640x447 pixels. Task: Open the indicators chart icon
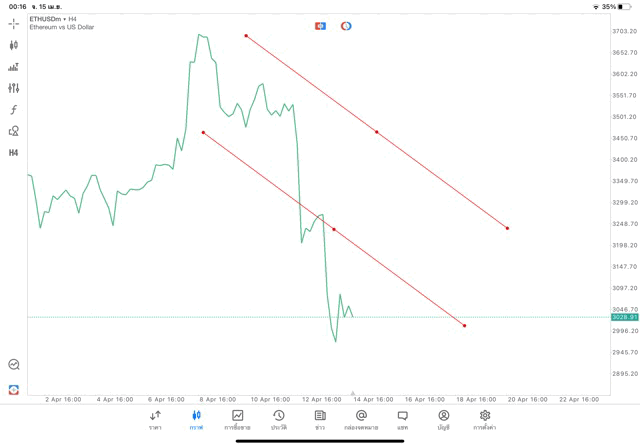pyautogui.click(x=14, y=67)
